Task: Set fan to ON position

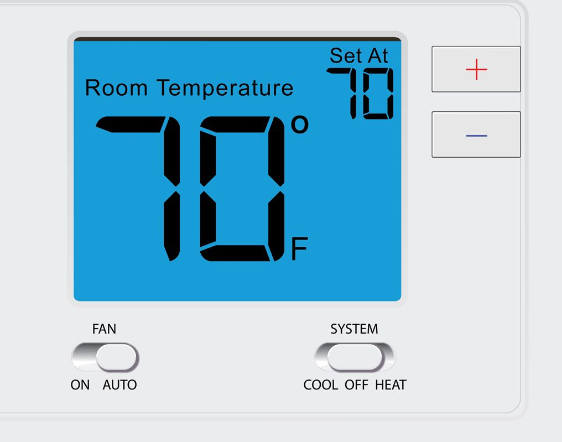Action: [x=80, y=385]
